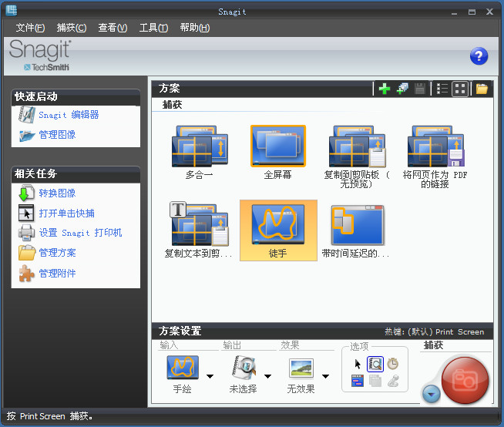Select the 复制文本到剪... profile
Image resolution: width=504 pixels, height=427 pixels.
pos(199,230)
